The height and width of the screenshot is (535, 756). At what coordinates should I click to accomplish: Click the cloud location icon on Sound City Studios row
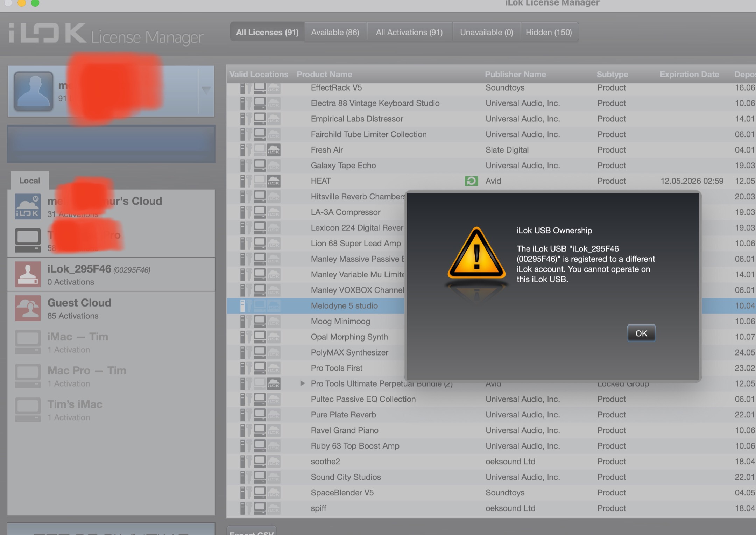(274, 477)
